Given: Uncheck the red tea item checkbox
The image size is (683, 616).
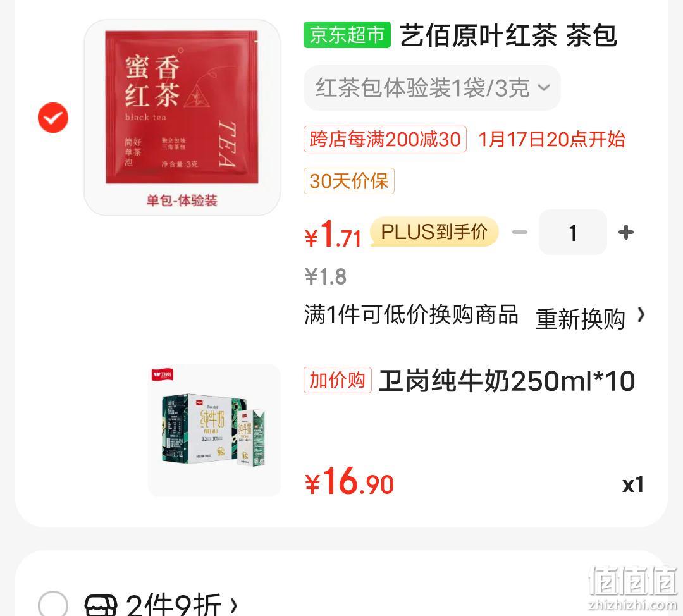Looking at the screenshot, I should coord(53,118).
